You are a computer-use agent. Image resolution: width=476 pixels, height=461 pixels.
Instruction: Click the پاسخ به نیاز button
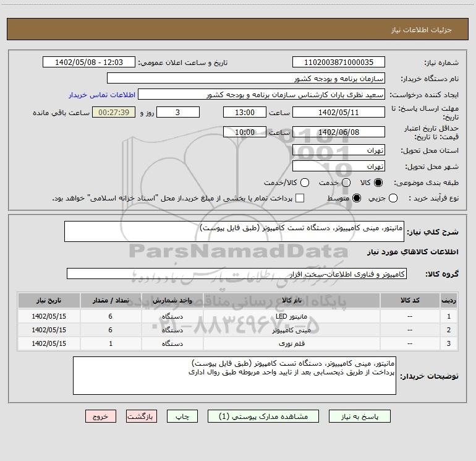pyautogui.click(x=359, y=416)
